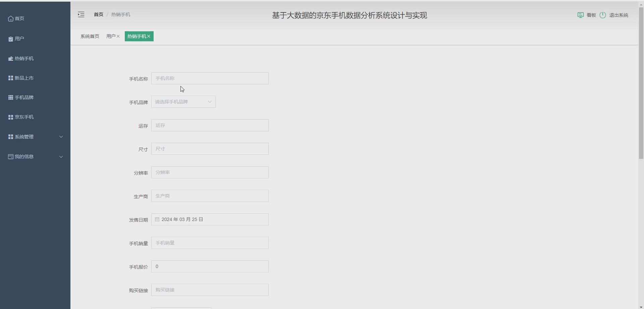Click the 首页 breadcrumb link
The width and height of the screenshot is (644, 309).
pyautogui.click(x=99, y=14)
